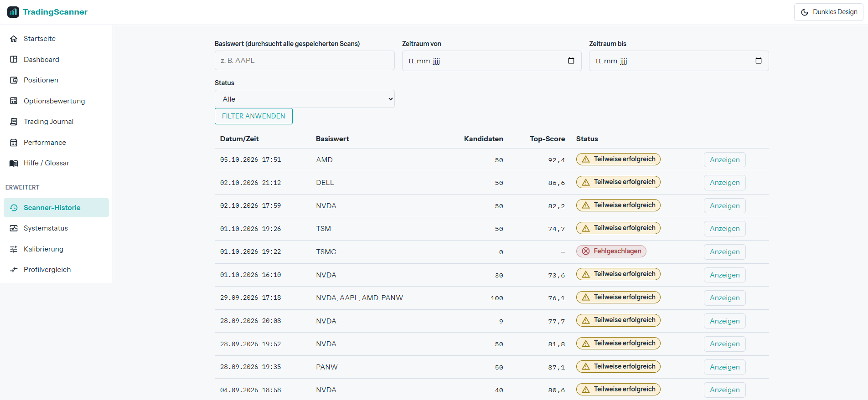
Task: Go to Startseite
Action: click(56, 39)
